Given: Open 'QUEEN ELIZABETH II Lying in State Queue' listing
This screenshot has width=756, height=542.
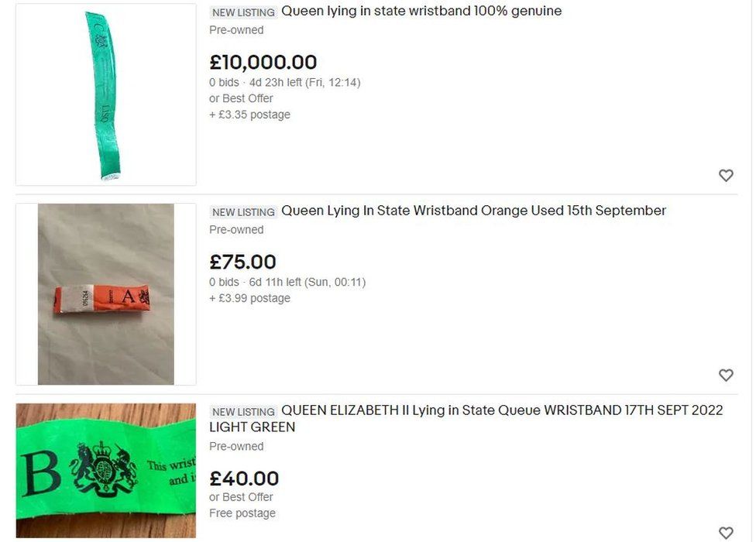Looking at the screenshot, I should coord(466,418).
